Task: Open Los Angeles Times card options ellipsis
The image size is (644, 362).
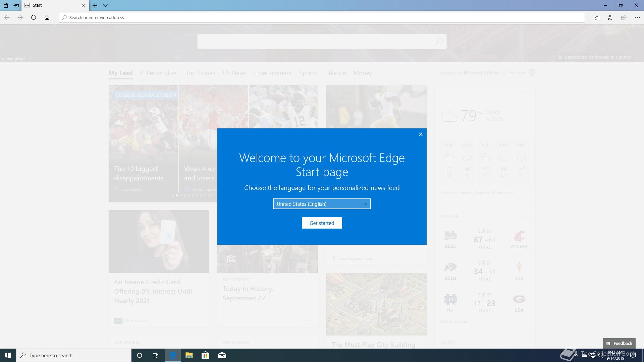Action: tap(417, 258)
